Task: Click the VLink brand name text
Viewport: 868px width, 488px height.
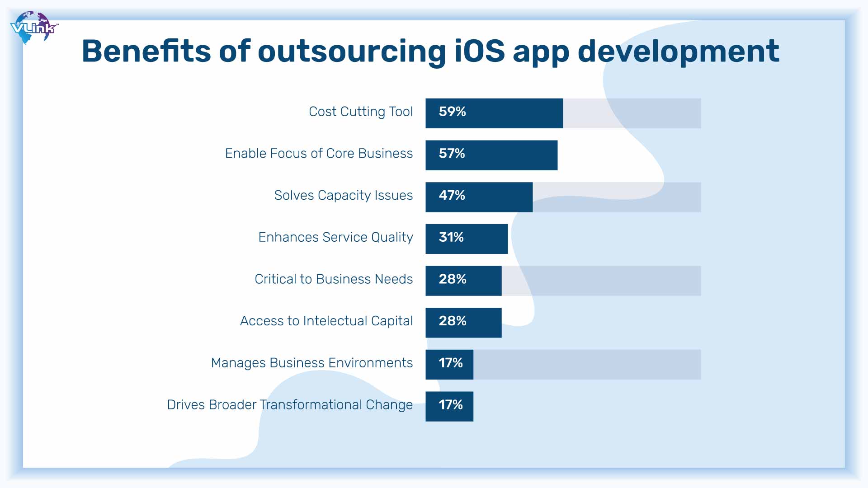Action: [x=33, y=24]
